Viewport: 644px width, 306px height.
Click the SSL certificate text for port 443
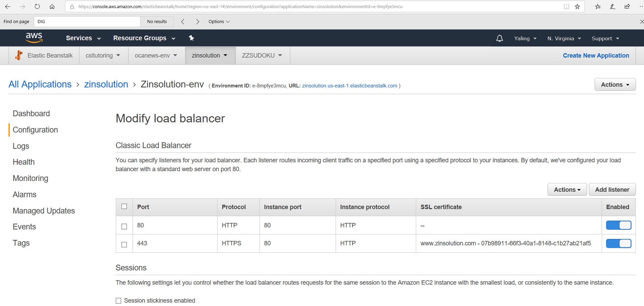506,243
